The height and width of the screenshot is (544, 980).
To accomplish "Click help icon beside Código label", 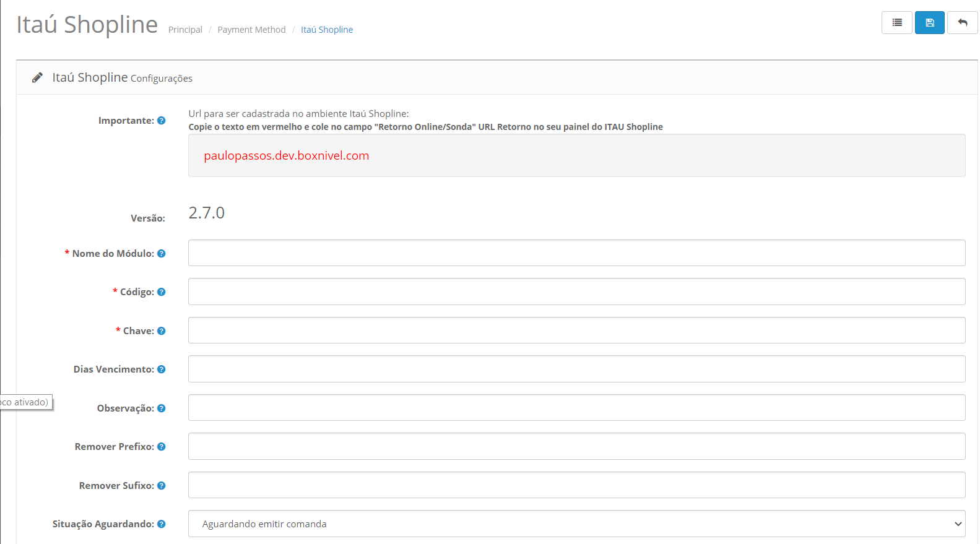I will click(162, 292).
